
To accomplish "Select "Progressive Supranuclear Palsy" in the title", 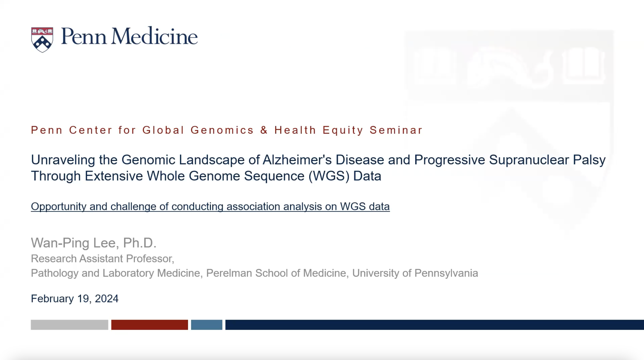I will click(x=510, y=160).
